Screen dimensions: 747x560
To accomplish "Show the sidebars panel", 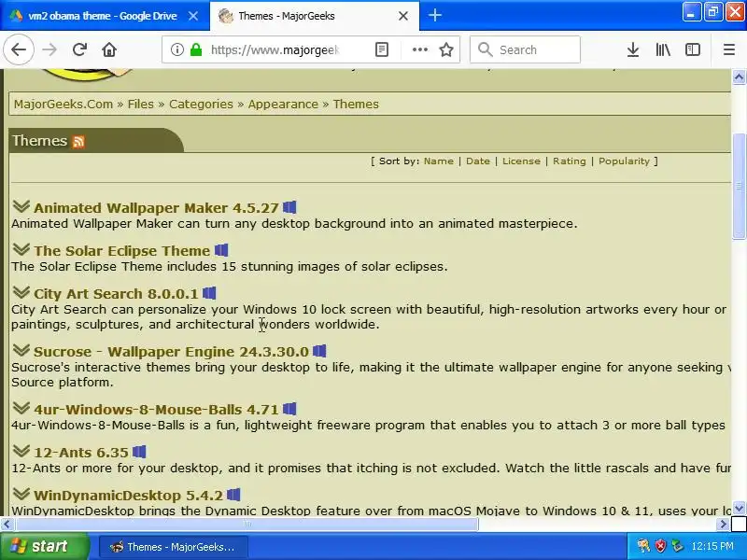I will [x=692, y=49].
